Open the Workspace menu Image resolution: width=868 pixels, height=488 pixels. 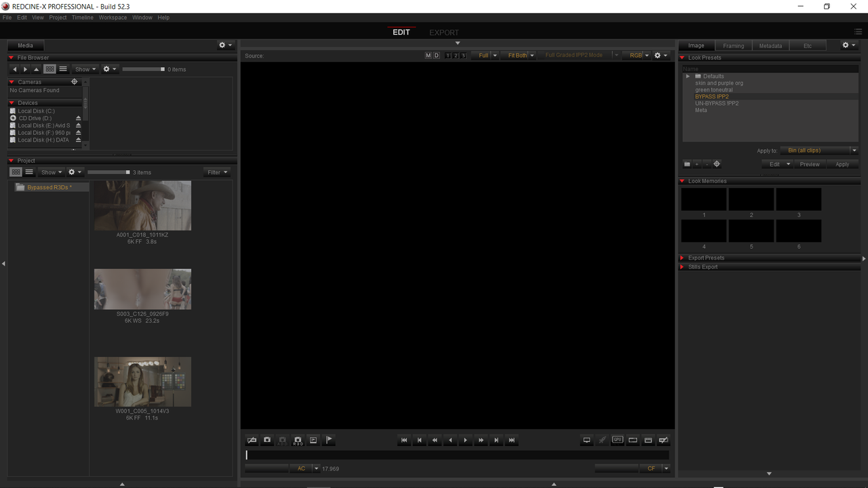pos(113,18)
